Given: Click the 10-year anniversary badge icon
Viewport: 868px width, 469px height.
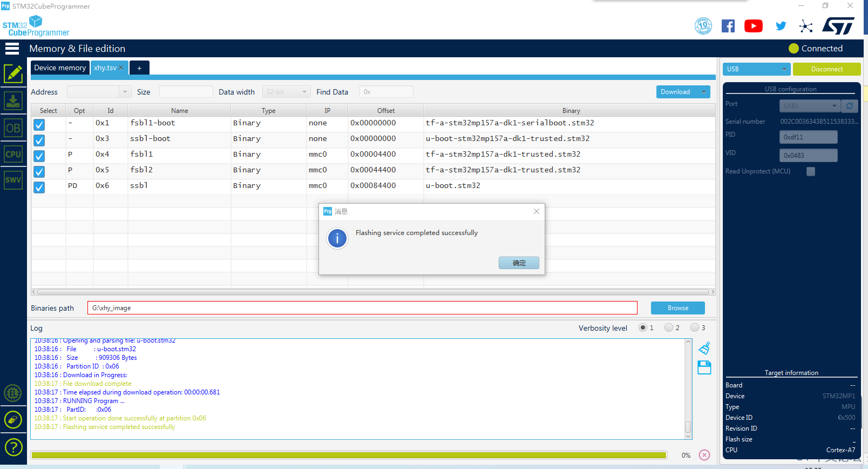Looking at the screenshot, I should pos(703,25).
